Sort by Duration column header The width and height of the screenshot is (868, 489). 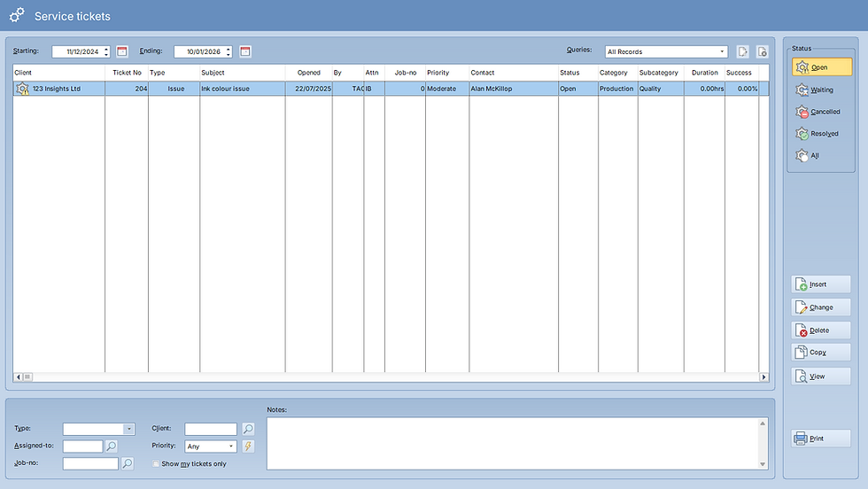[705, 73]
